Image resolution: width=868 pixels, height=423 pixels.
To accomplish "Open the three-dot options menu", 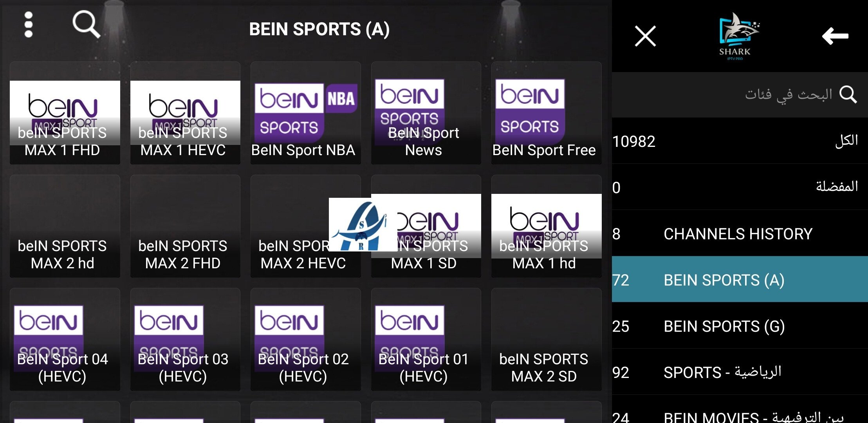I will 28,25.
